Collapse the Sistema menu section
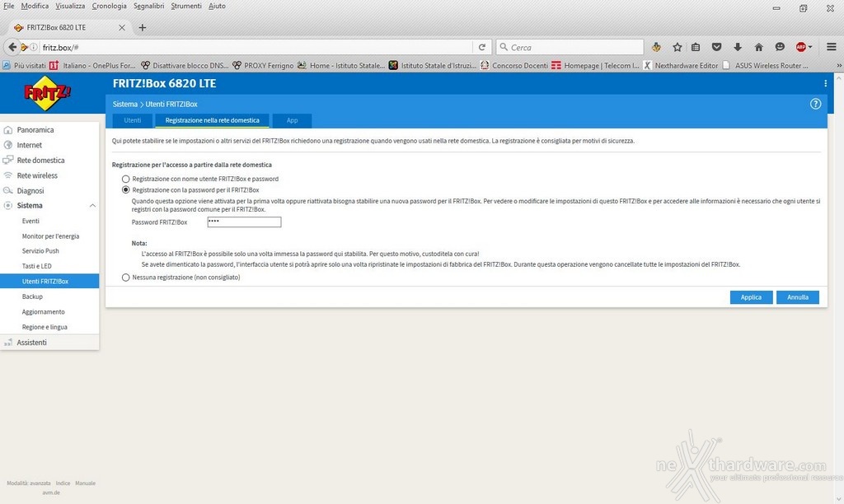Screen dimensions: 844x504 (92, 206)
